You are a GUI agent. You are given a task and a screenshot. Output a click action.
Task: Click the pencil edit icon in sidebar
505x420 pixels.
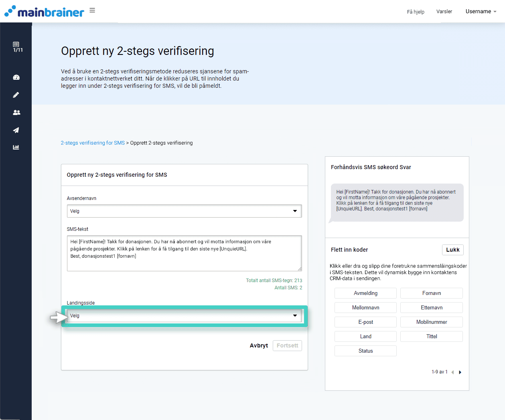(x=16, y=95)
